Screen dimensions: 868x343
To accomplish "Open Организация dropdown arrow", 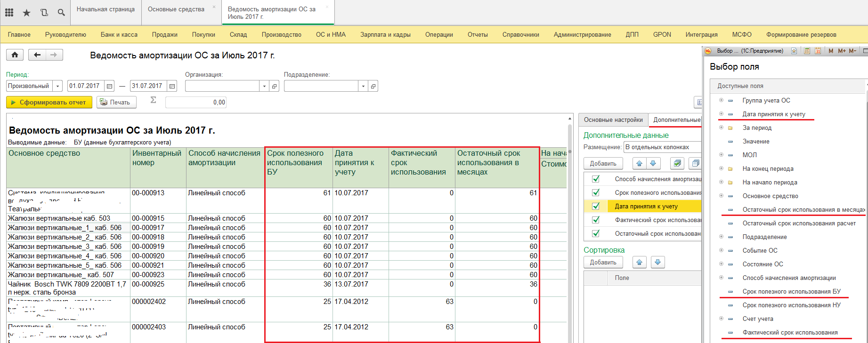I will [x=264, y=86].
